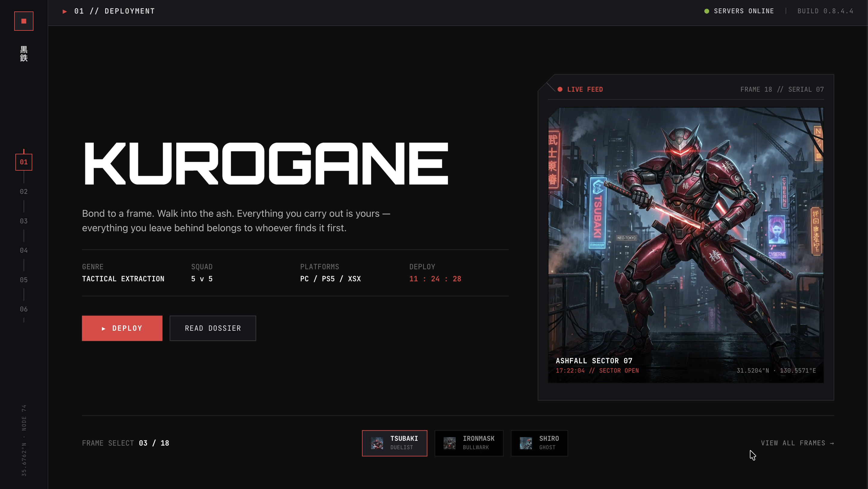Click the SQUAD label
This screenshot has height=489, width=868.
click(202, 267)
